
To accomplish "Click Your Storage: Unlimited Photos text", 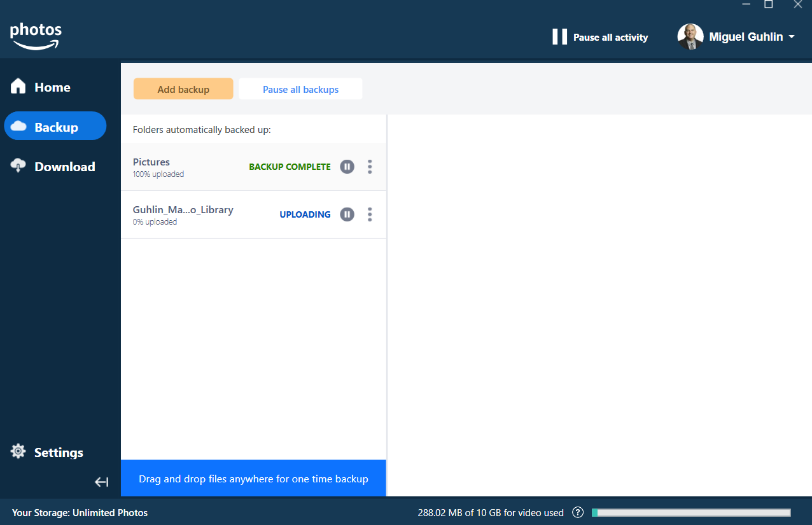I will [80, 512].
